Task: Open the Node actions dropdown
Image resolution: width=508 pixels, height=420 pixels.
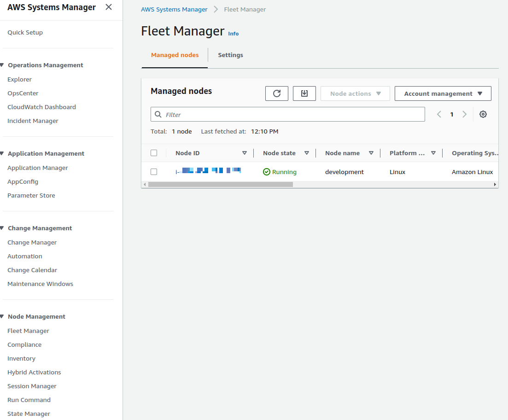Action: [x=355, y=93]
